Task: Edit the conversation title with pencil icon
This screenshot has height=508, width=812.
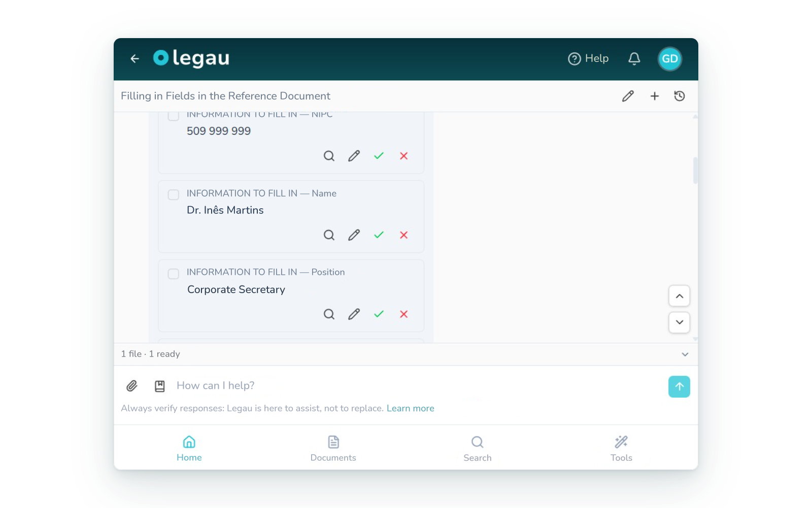Action: tap(628, 96)
